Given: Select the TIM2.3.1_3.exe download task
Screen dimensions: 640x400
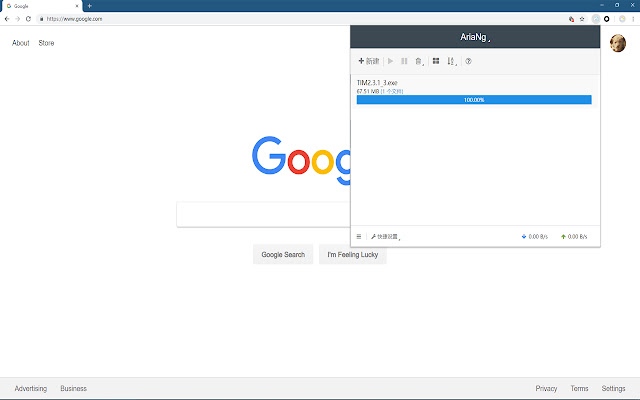Looking at the screenshot, I should click(x=475, y=91).
